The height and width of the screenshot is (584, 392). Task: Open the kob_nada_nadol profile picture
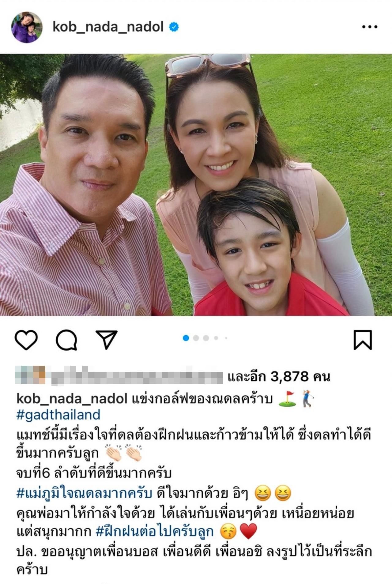pyautogui.click(x=27, y=27)
